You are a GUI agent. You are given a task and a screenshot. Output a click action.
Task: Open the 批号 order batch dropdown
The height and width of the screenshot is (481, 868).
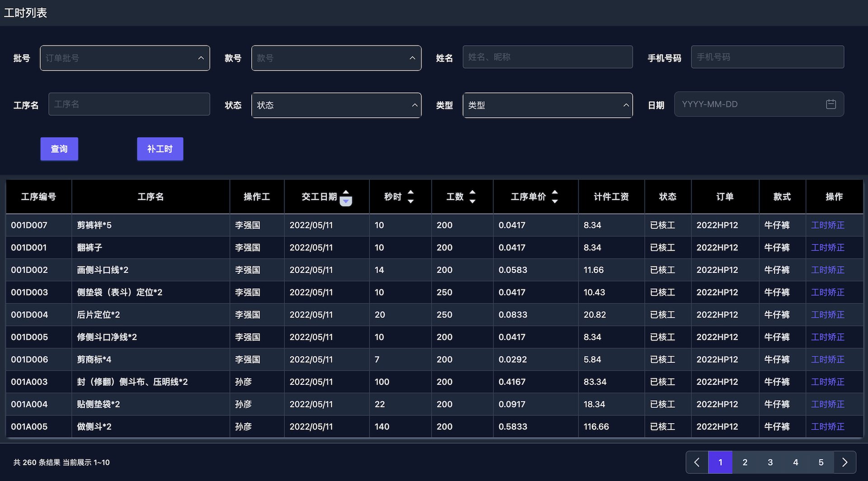pyautogui.click(x=125, y=58)
